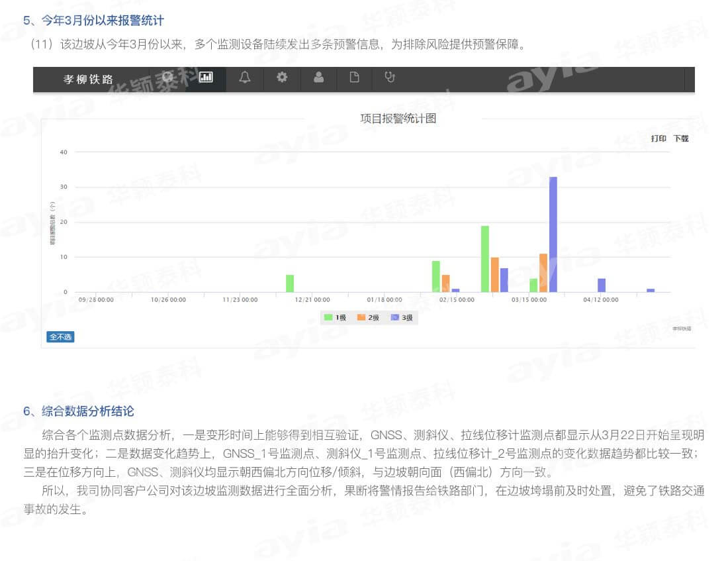Toggle the 1级 legend series
The width and height of the screenshot is (728, 561).
tap(335, 318)
